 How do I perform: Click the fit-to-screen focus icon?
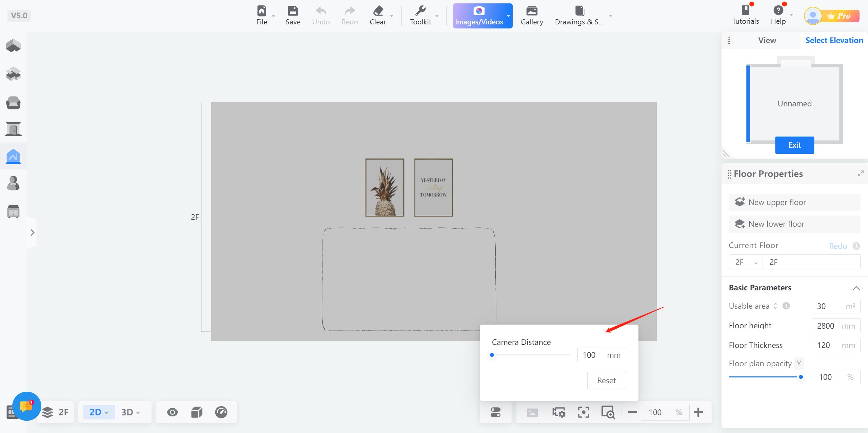coord(584,412)
